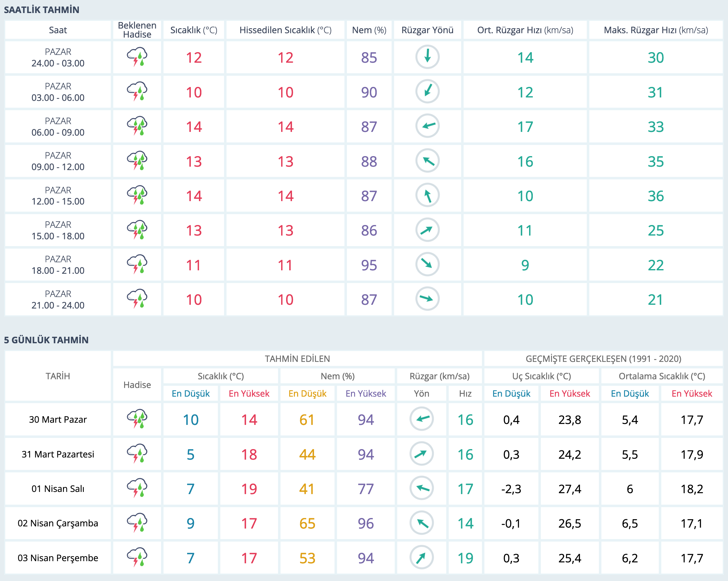Click weather icon for 30 Mart Pazar
The height and width of the screenshot is (581, 728).
click(137, 419)
